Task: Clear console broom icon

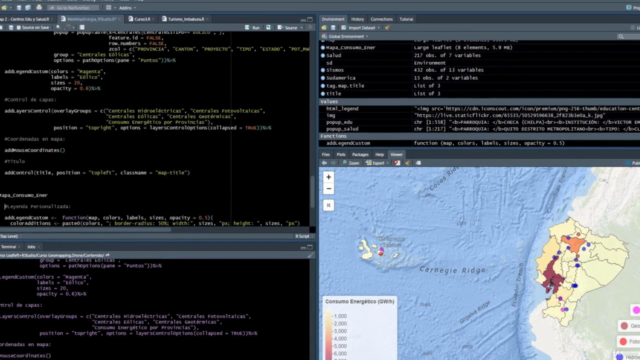Action: pyautogui.click(x=311, y=255)
